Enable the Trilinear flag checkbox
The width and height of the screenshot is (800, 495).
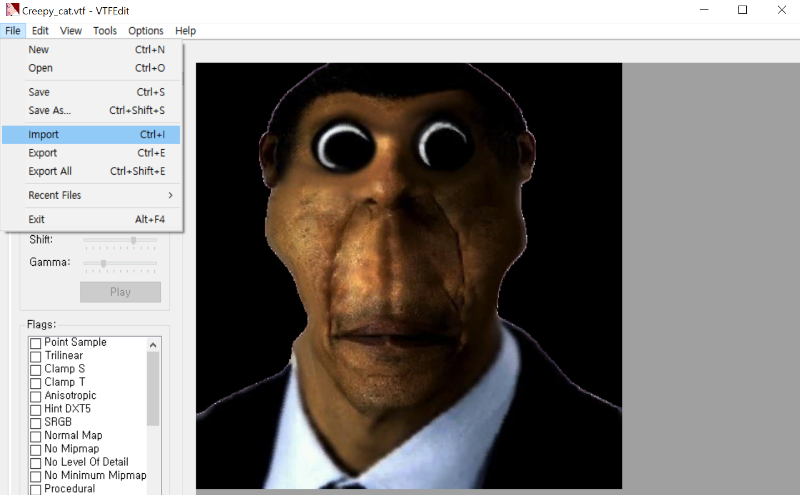coord(35,356)
